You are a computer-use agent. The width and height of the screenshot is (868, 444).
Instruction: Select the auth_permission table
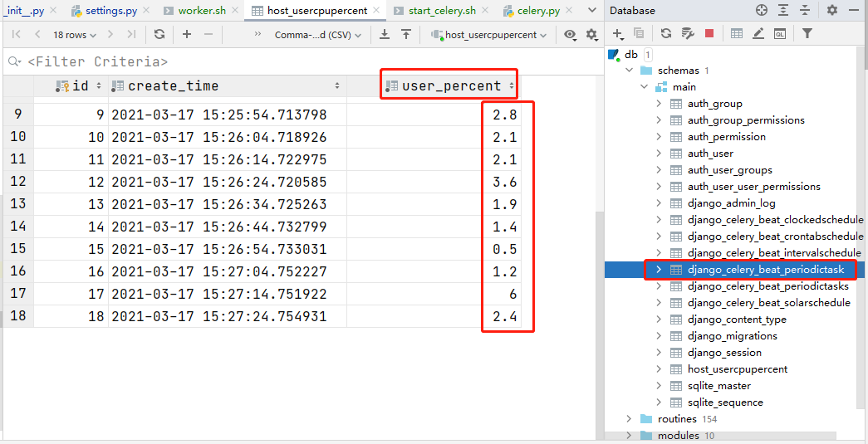point(726,137)
